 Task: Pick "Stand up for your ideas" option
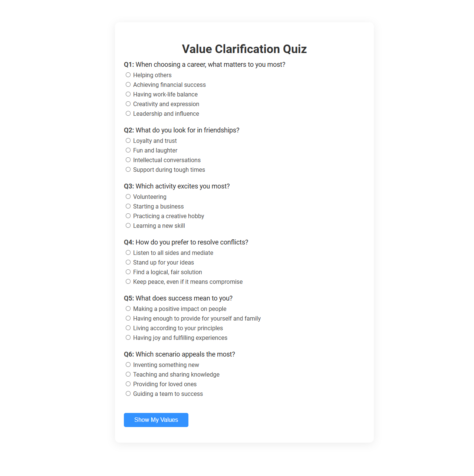pyautogui.click(x=128, y=262)
